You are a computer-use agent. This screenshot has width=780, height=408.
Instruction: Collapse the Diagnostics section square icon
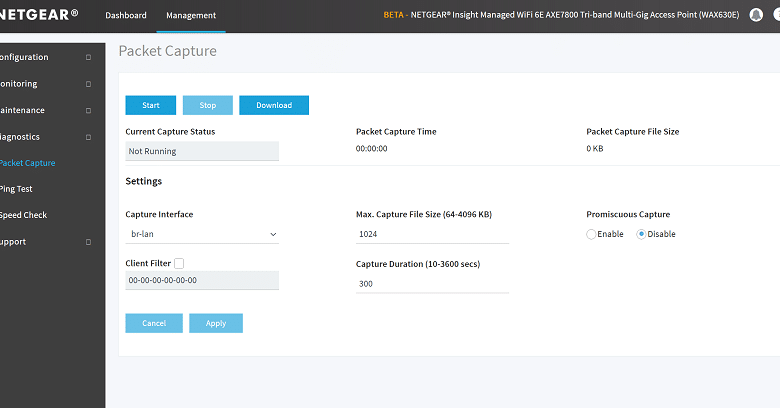(x=89, y=137)
